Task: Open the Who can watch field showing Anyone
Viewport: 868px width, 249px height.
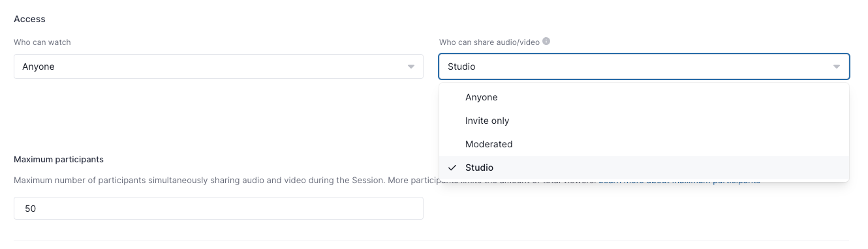Action: (x=219, y=66)
